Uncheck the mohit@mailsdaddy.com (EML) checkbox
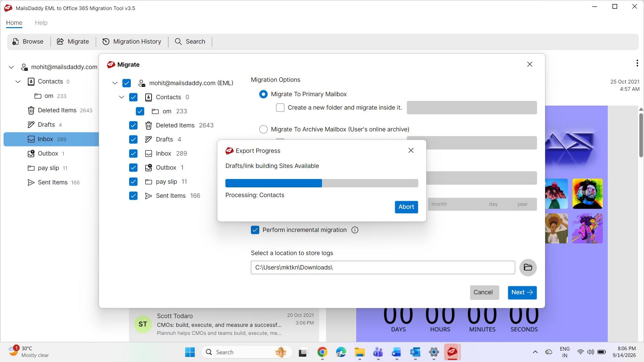644x362 pixels. [x=126, y=83]
